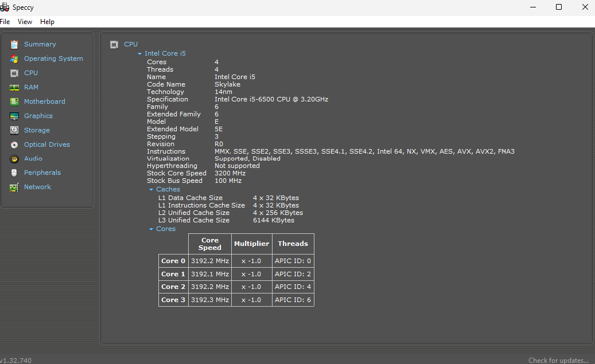The width and height of the screenshot is (595, 364).
Task: Click the Operating System Windows flag icon
Action: point(14,59)
